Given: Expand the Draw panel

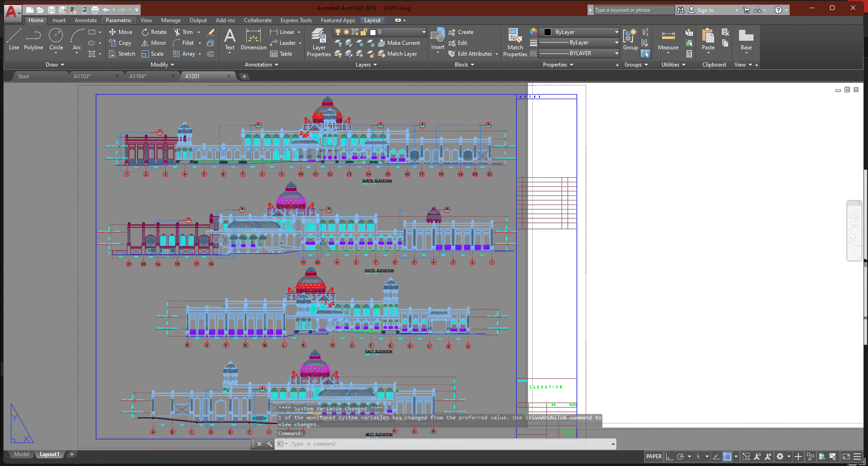Looking at the screenshot, I should coord(55,65).
